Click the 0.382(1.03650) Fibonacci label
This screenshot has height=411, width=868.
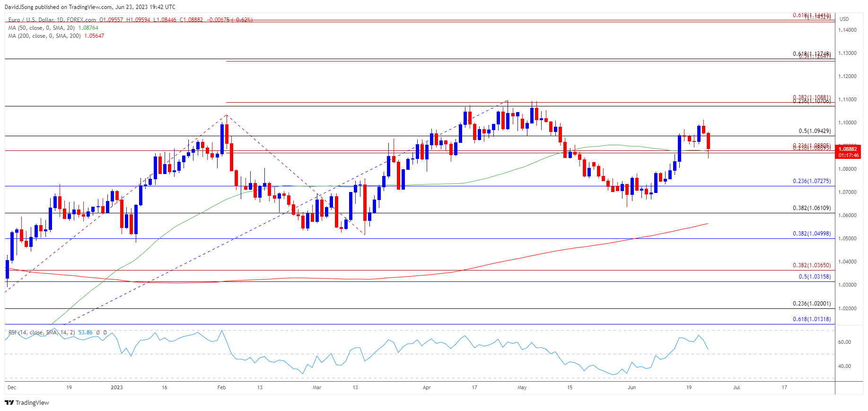[x=812, y=265]
